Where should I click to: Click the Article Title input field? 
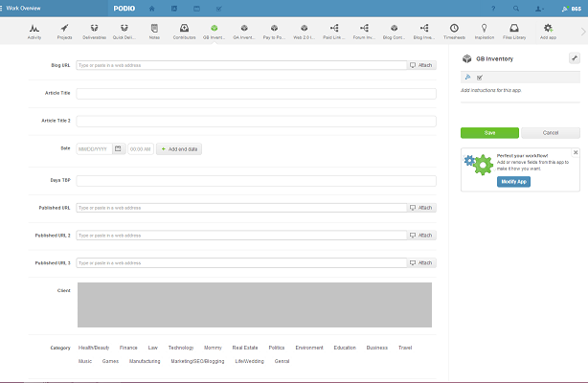(x=256, y=94)
